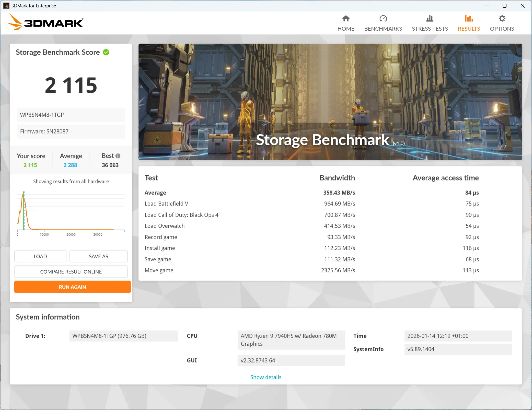Click the 964.69 MB/s bandwidth value
532x410 pixels.
pos(340,204)
